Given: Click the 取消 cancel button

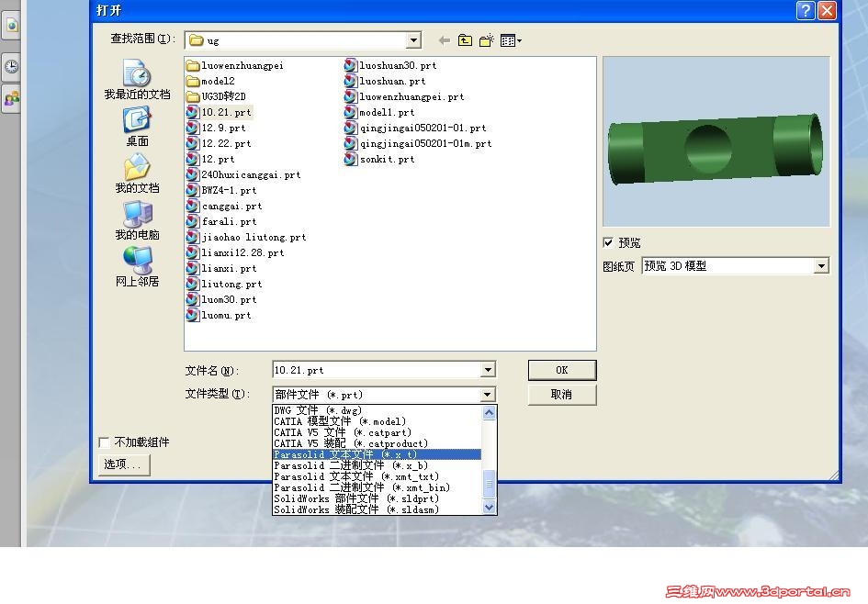Looking at the screenshot, I should tap(562, 395).
